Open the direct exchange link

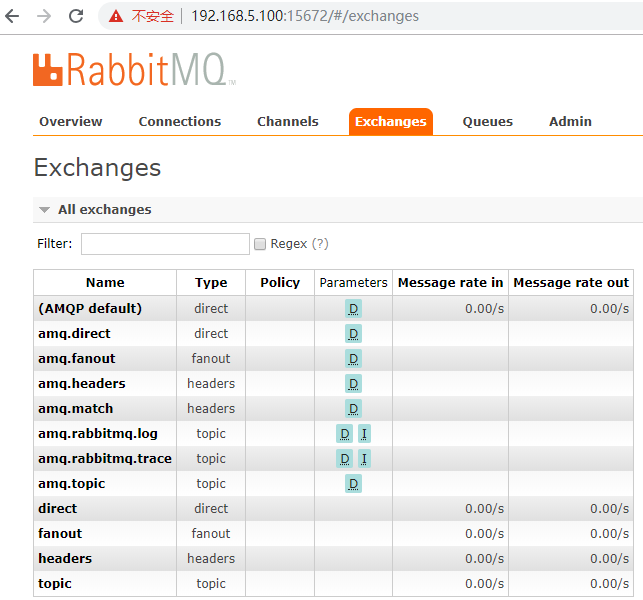[x=57, y=509]
